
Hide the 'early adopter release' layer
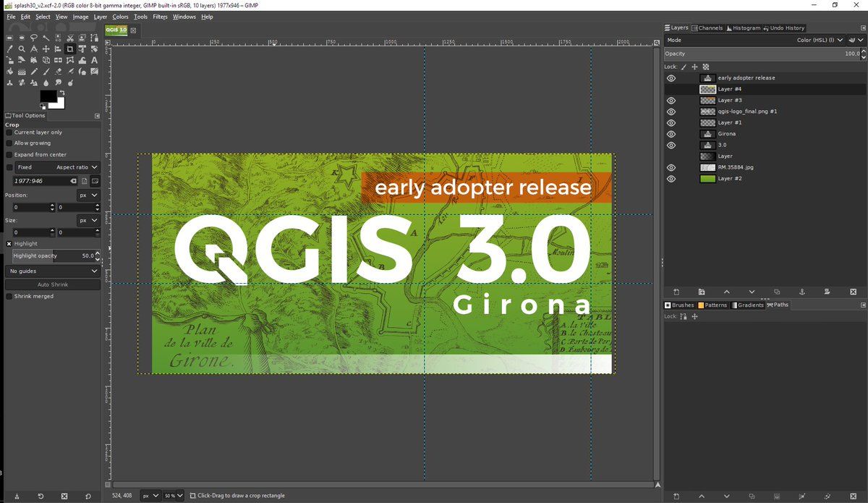click(x=671, y=78)
